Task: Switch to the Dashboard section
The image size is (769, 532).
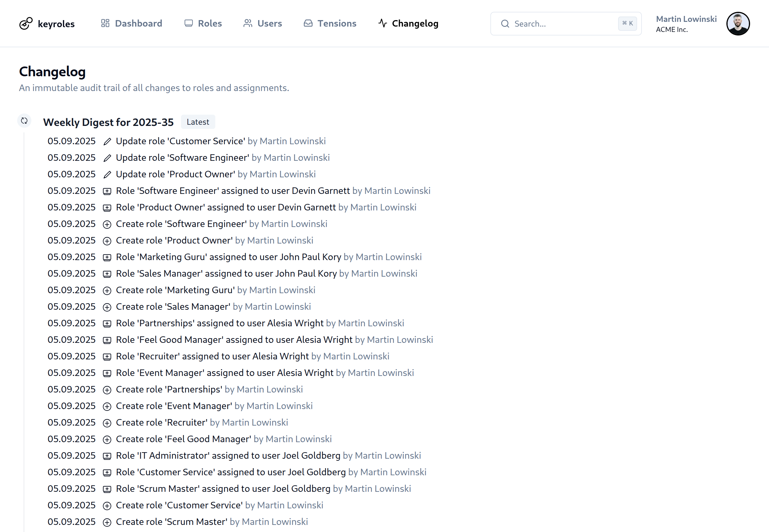Action: (138, 23)
